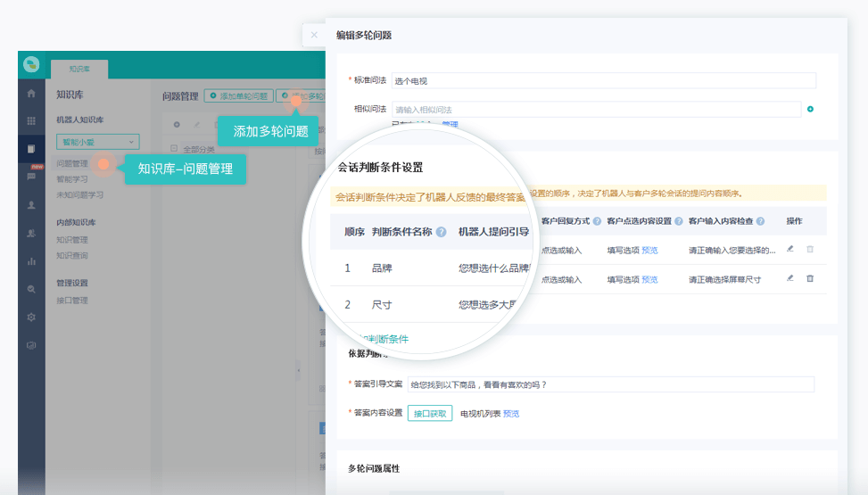Screen dimensions: 868x495
Task: Click 填写选项 in the 品牌 row
Action: tap(624, 251)
